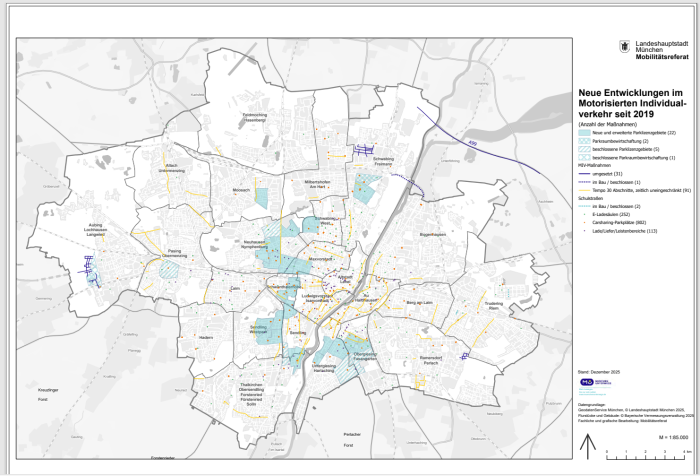Click the dashed MIV 'im Bau / beschlossen (1)' symbol
Screen dimensions: 700x476
coord(583,182)
